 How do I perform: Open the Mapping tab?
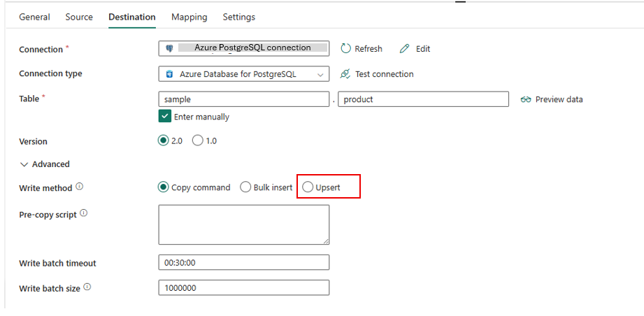point(189,17)
